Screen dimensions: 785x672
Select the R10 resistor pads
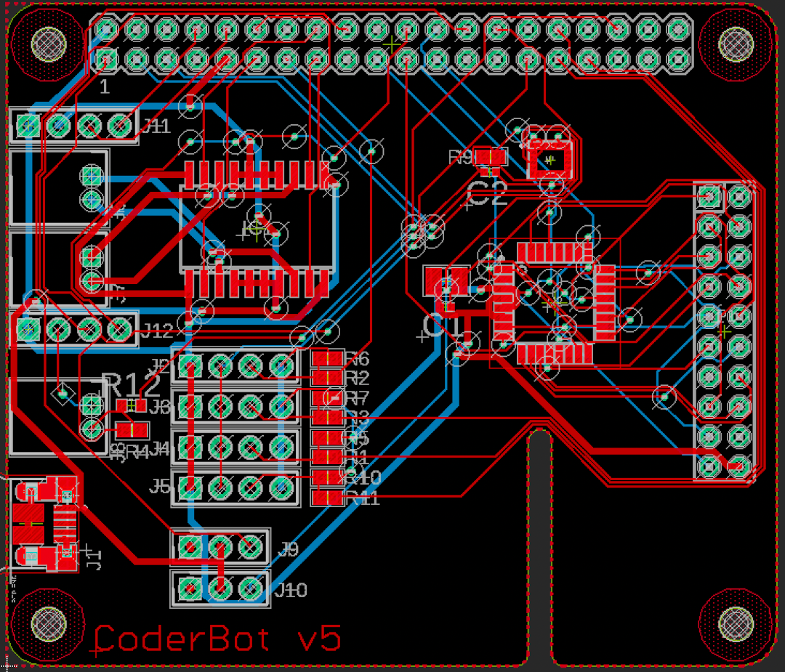327,477
